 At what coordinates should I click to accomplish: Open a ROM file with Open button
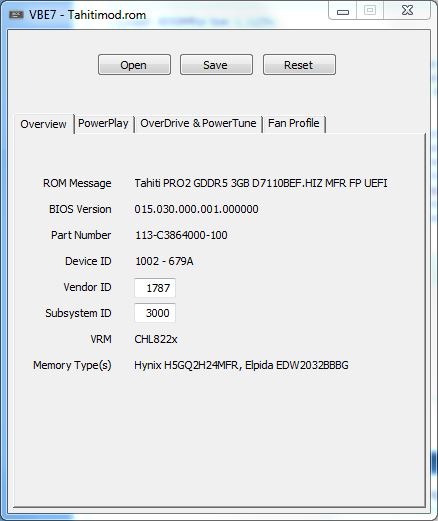pyautogui.click(x=134, y=65)
